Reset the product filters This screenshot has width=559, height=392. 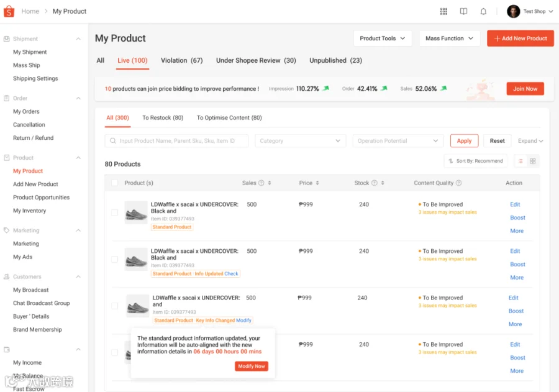497,141
